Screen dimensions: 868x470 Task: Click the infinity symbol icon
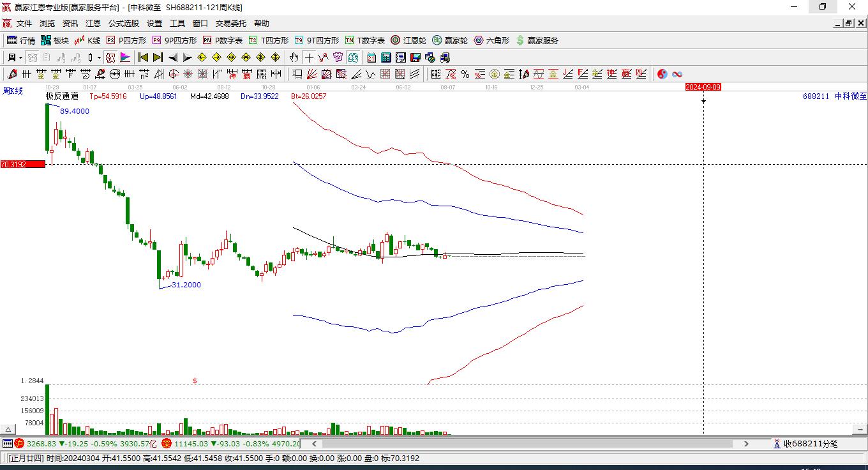pos(677,74)
